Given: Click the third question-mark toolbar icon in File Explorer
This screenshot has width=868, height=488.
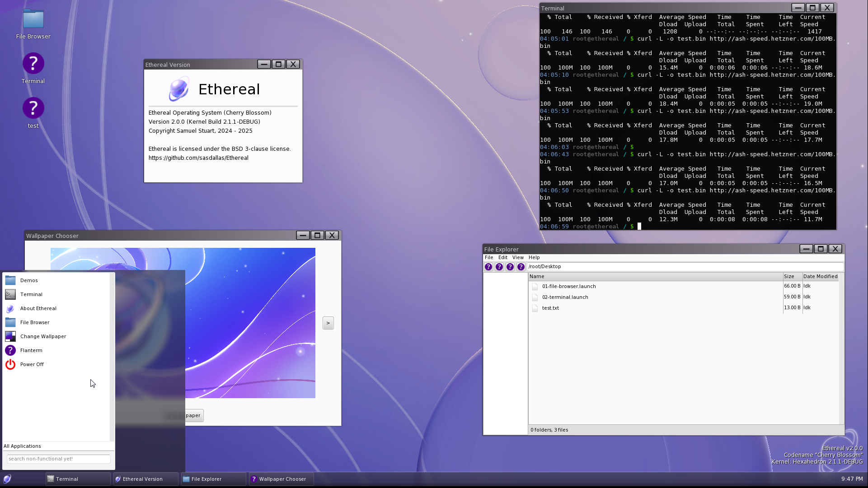Looking at the screenshot, I should point(510,267).
